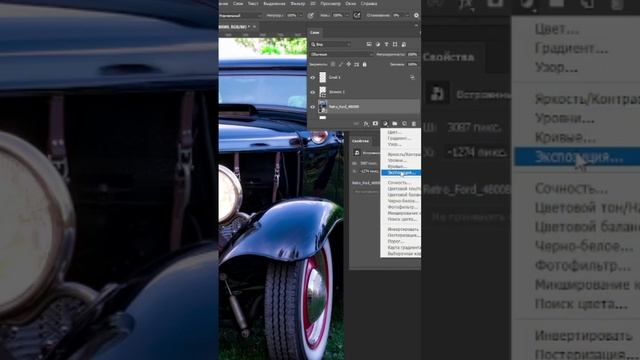Open the Слои menu in menu bar
640x360 pixels.
[238, 4]
